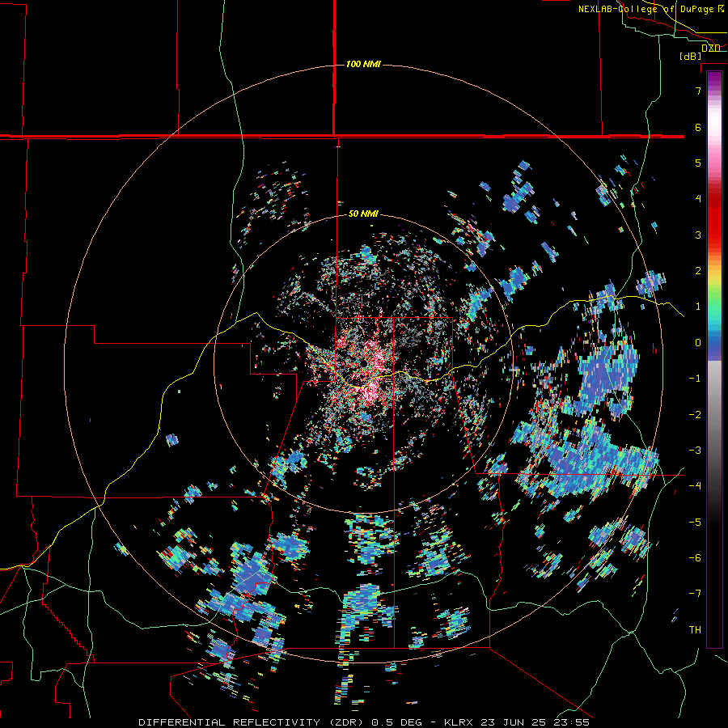728x728 pixels.
Task: Click the "2" value on the dB scale
Action: click(x=698, y=271)
